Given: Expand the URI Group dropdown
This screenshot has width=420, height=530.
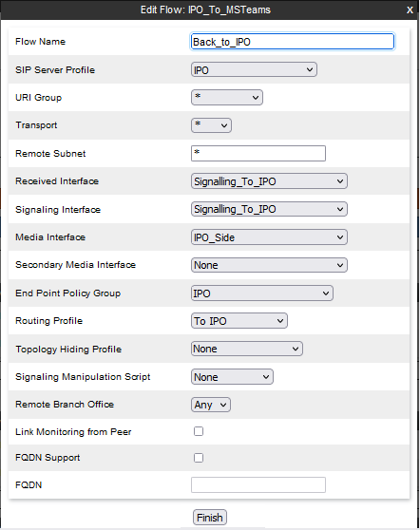Looking at the screenshot, I should coord(227,97).
